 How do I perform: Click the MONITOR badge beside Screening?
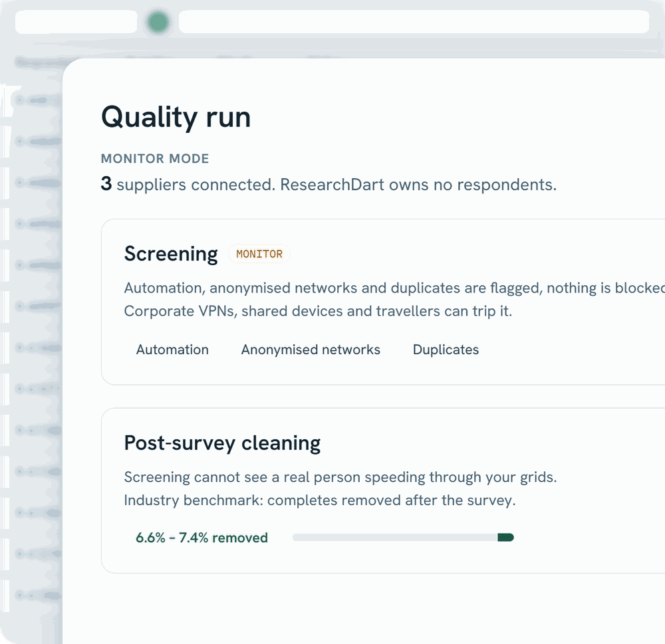[259, 254]
